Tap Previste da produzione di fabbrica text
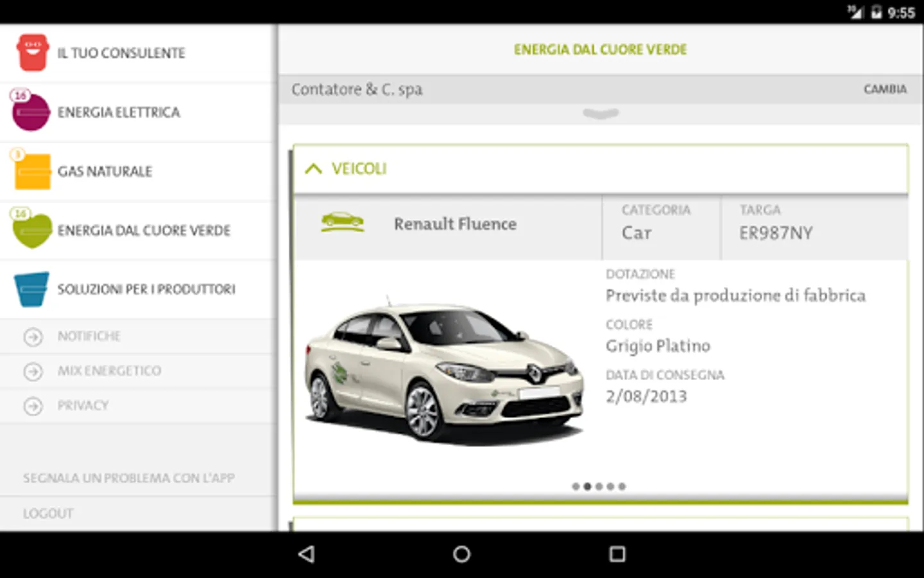Image resolution: width=924 pixels, height=578 pixels. (x=735, y=295)
